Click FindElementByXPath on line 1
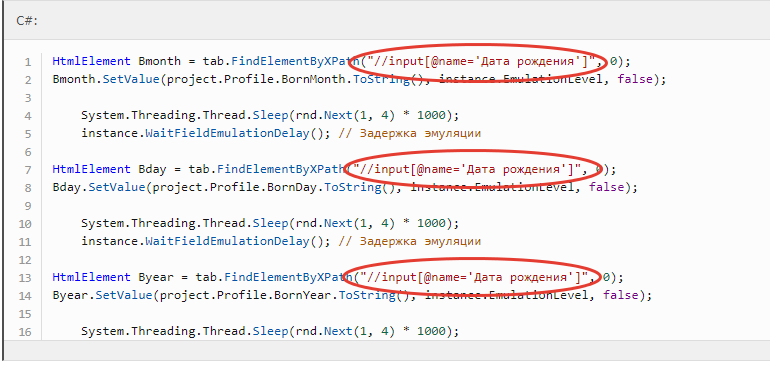This screenshot has width=770, height=379. 296,61
